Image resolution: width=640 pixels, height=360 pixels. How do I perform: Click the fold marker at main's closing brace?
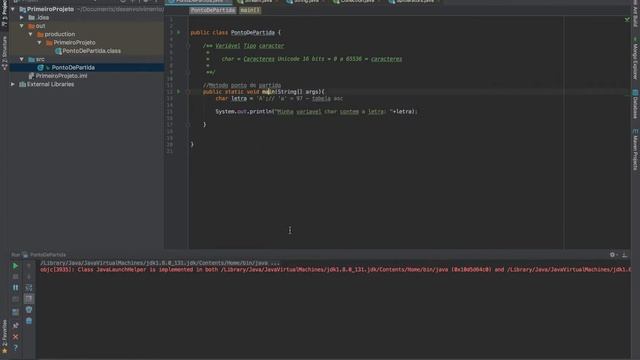pyautogui.click(x=188, y=124)
